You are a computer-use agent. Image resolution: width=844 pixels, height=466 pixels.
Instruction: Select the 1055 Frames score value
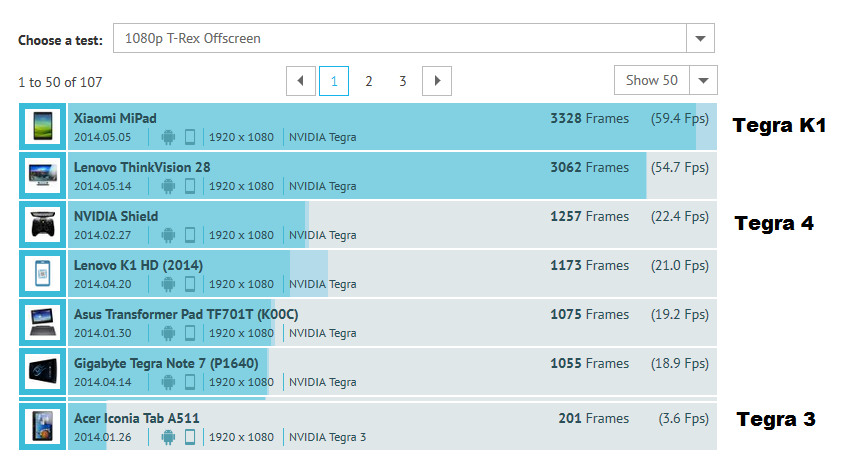(x=589, y=363)
